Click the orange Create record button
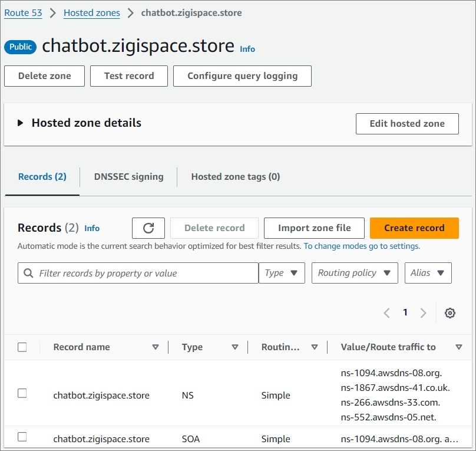 pos(414,228)
